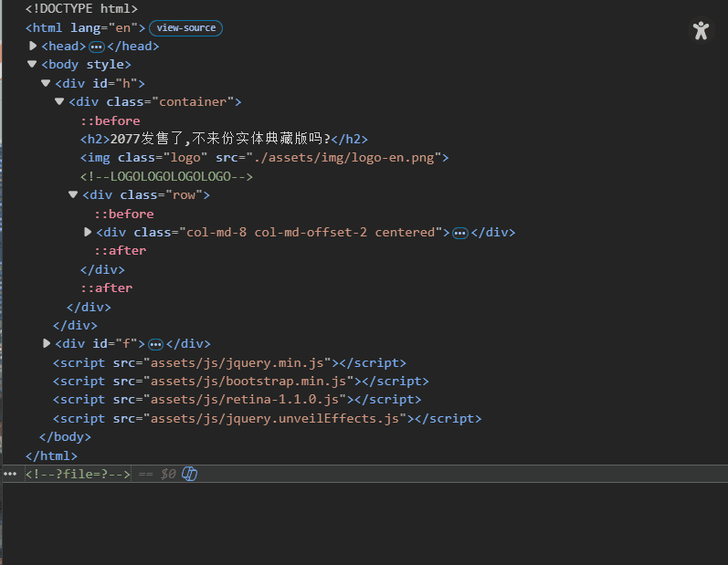Click the id="h" attribute value
The image size is (728, 565).
126,83
